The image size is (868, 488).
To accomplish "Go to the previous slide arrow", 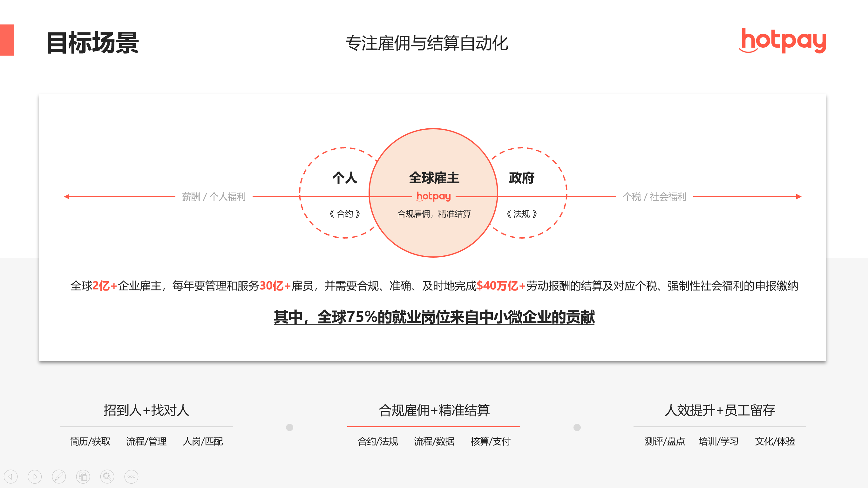I will point(10,477).
